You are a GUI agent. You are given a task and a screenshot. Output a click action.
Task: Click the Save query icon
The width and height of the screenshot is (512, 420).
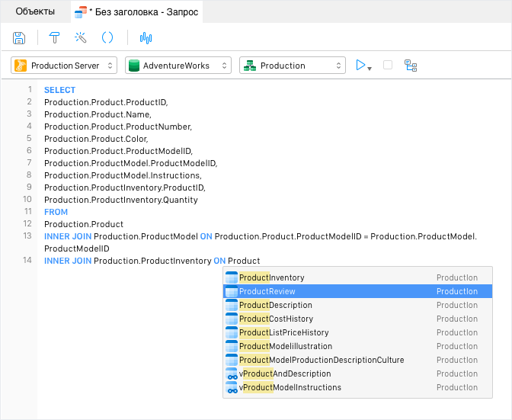pyautogui.click(x=19, y=38)
